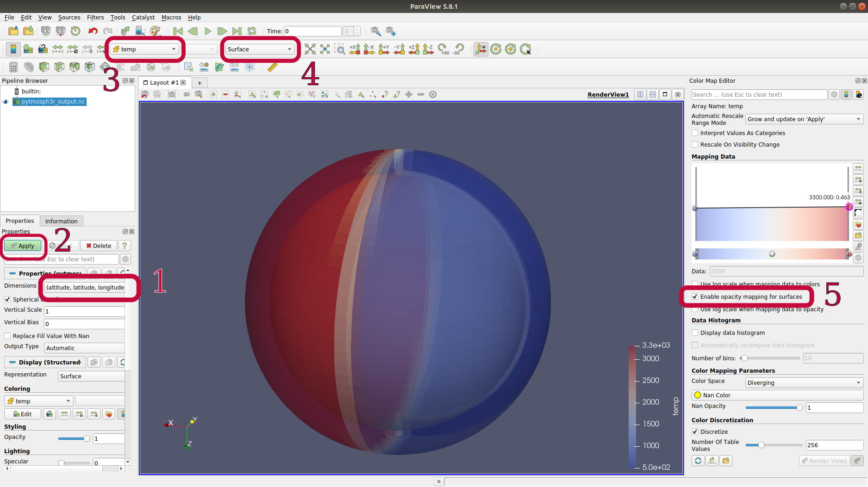
Task: Click the red Undo arrow
Action: click(93, 31)
